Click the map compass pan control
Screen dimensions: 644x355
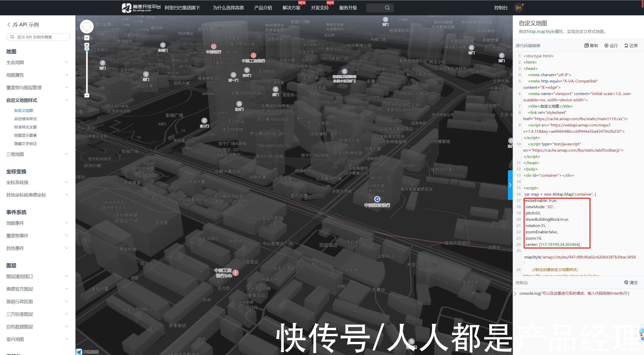pyautogui.click(x=87, y=26)
